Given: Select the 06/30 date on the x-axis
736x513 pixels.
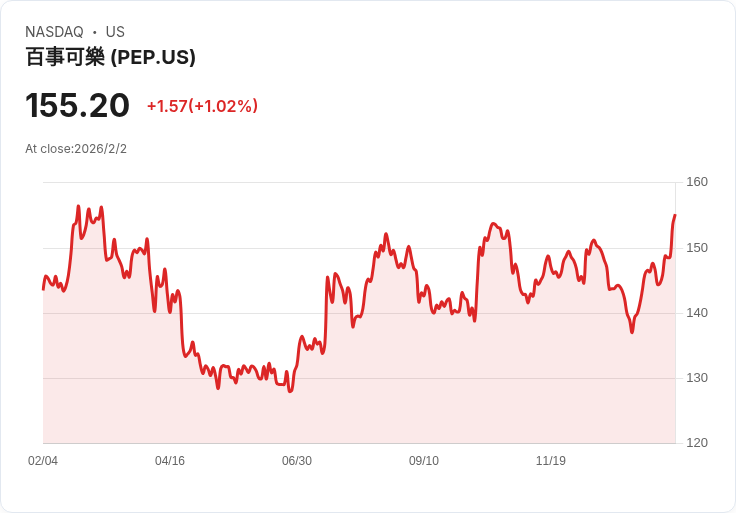Looking at the screenshot, I should 297,461.
